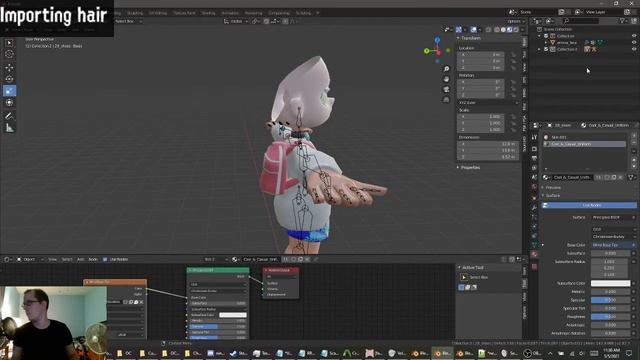Open the outliner filter funnel
Screen dimensions: 640x360
622,21
